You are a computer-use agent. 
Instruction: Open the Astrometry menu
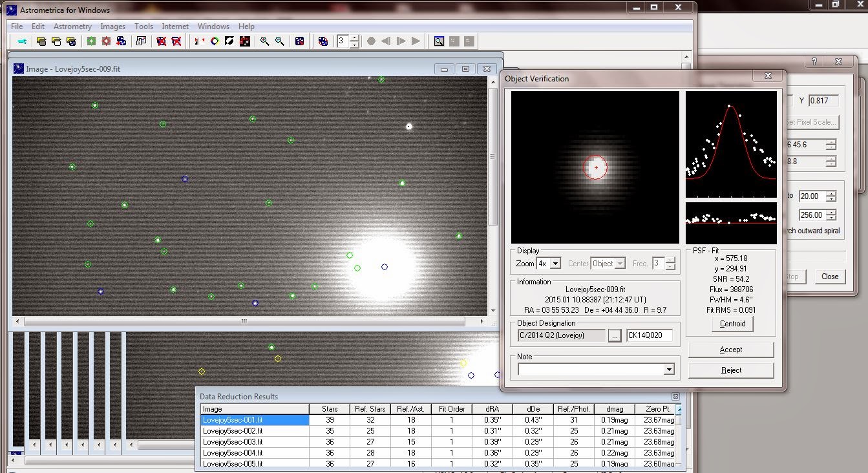(72, 26)
